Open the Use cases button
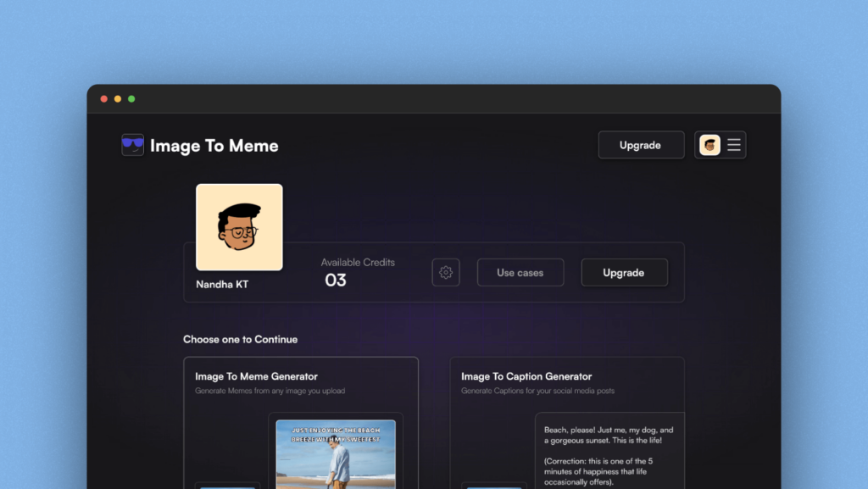 coord(520,273)
